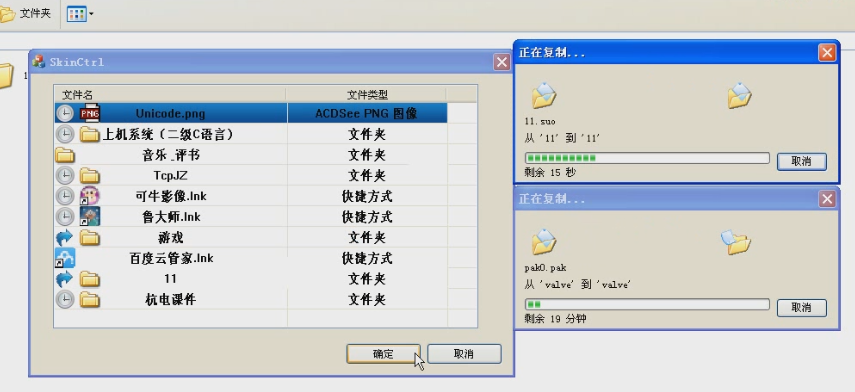
Task: Click the clock icon in the TcpJZ row
Action: click(x=65, y=176)
